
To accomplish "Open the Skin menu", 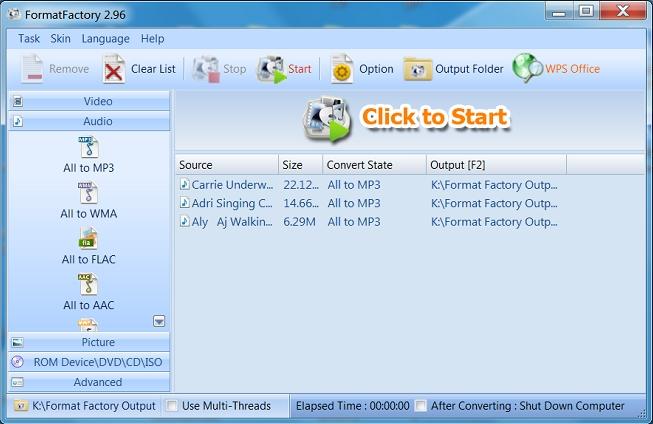I will (x=60, y=39).
